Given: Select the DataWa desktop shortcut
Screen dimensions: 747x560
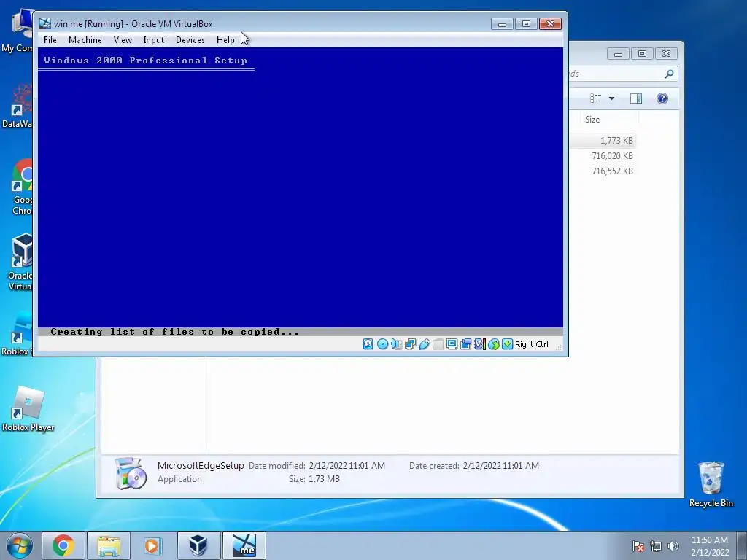Looking at the screenshot, I should (18, 106).
